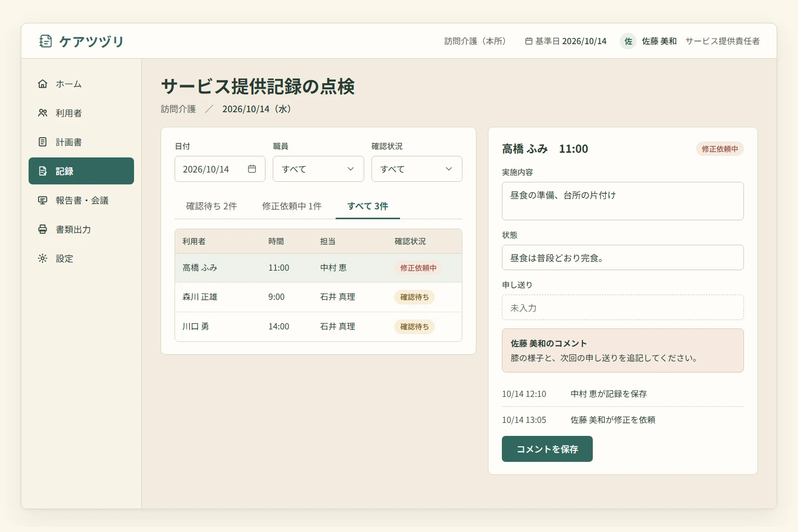
Task: Select the 高橋 ふみ row
Action: (x=318, y=268)
